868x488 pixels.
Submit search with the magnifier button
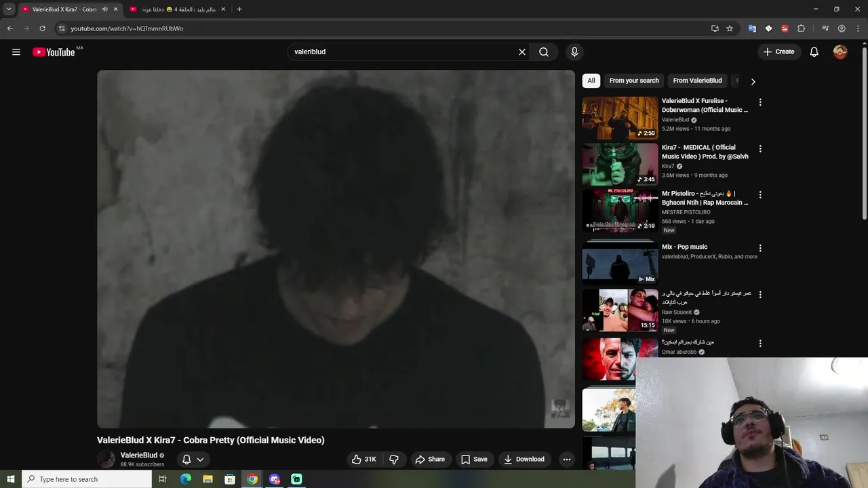point(544,52)
